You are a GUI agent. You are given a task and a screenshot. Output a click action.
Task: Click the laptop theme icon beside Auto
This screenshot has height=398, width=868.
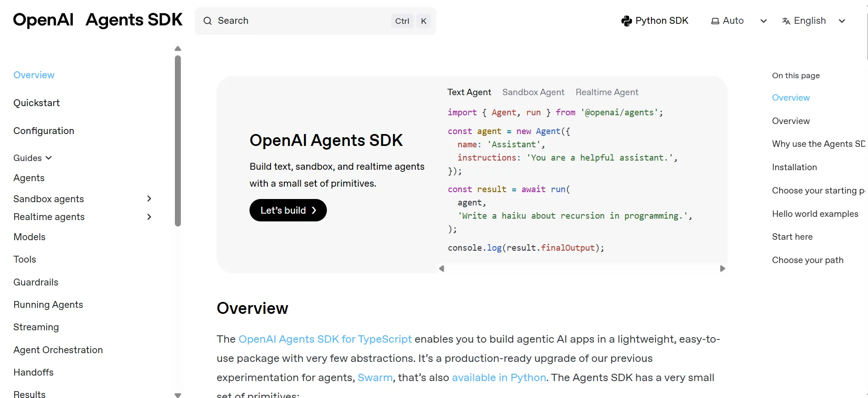tap(715, 21)
